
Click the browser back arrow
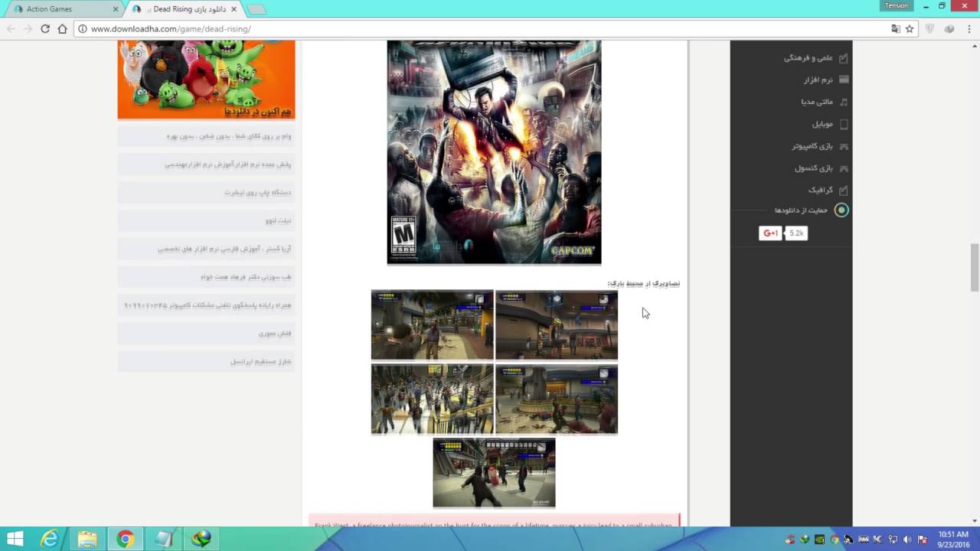pos(11,29)
